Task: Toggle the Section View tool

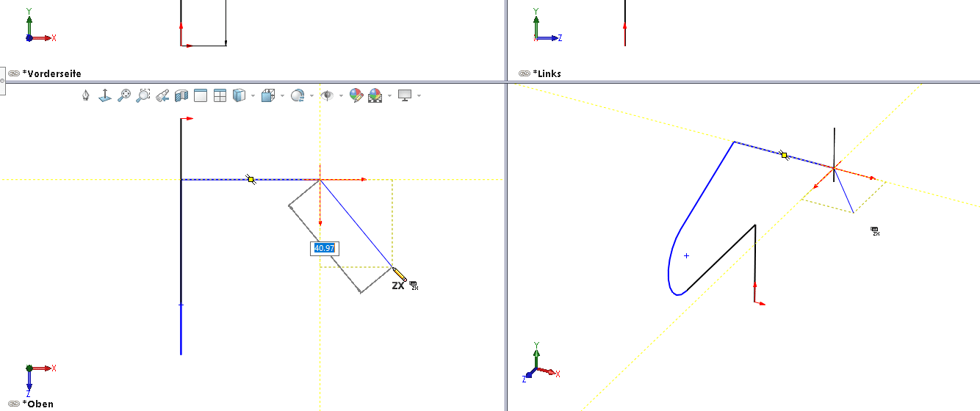Action: pos(181,95)
